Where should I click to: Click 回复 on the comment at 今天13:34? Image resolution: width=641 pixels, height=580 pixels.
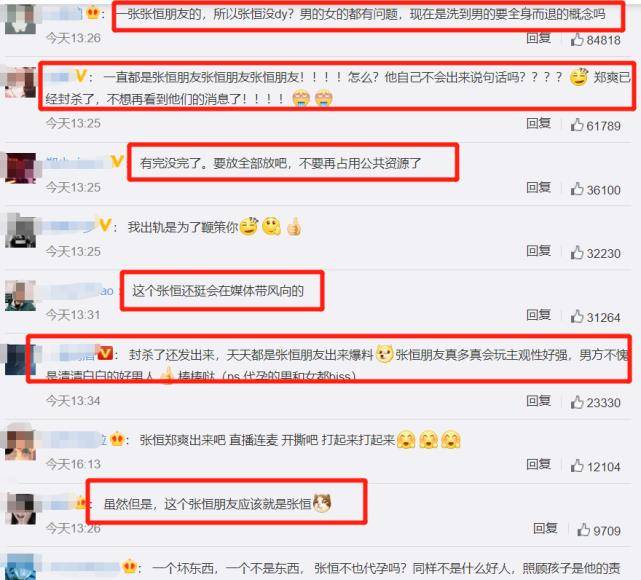(538, 401)
